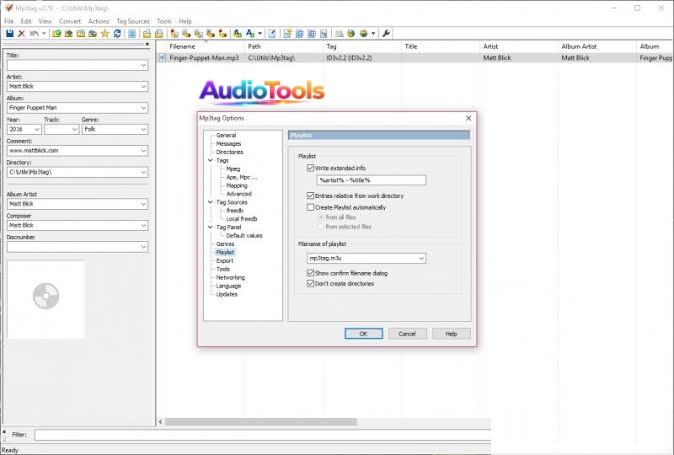
Task: Click the Tag - Tag convert icon
Action: [222, 34]
